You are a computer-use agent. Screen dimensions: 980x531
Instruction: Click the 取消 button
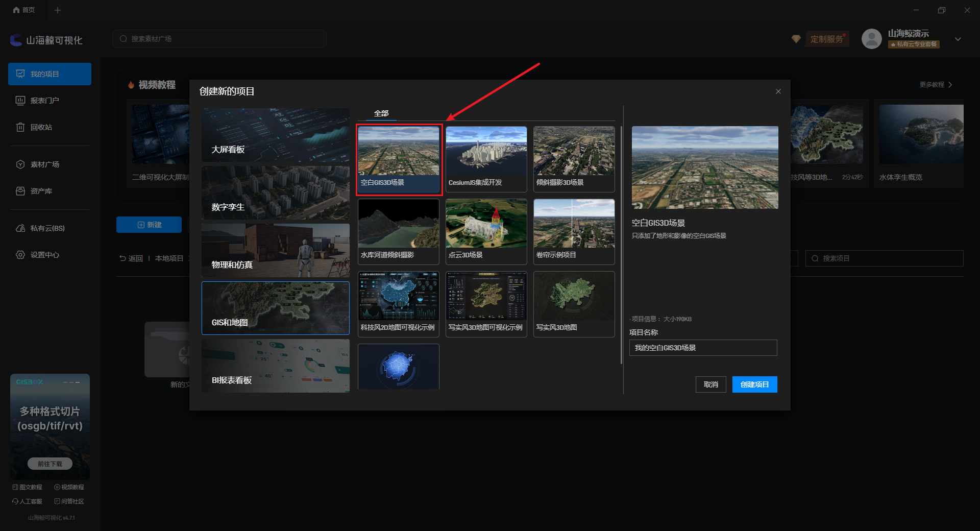pyautogui.click(x=710, y=384)
